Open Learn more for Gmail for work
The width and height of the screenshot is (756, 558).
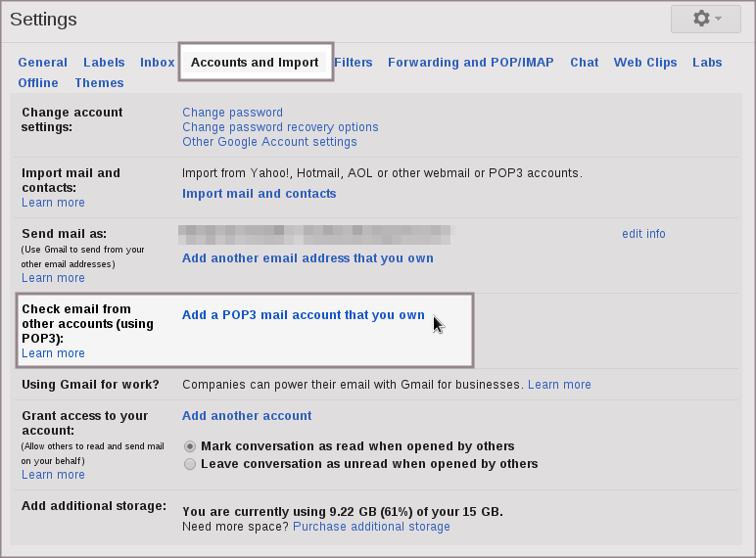559,385
